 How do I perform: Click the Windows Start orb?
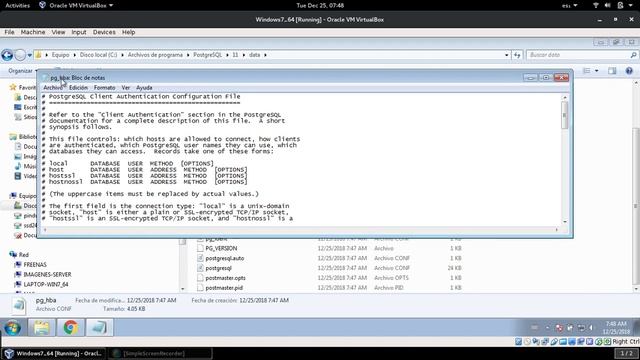coord(12,327)
